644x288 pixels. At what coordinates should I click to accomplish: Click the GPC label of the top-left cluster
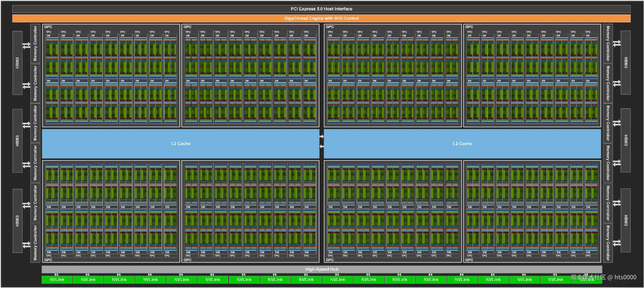(x=48, y=27)
